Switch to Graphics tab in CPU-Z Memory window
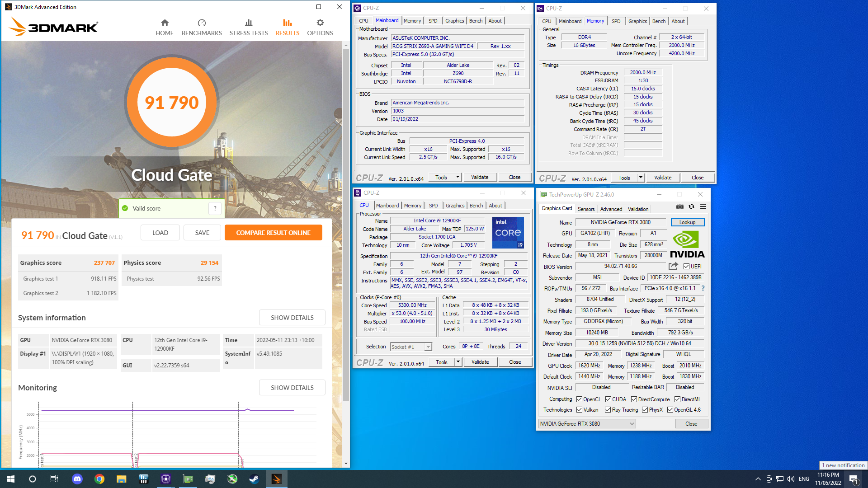Image resolution: width=868 pixels, height=488 pixels. tap(637, 21)
